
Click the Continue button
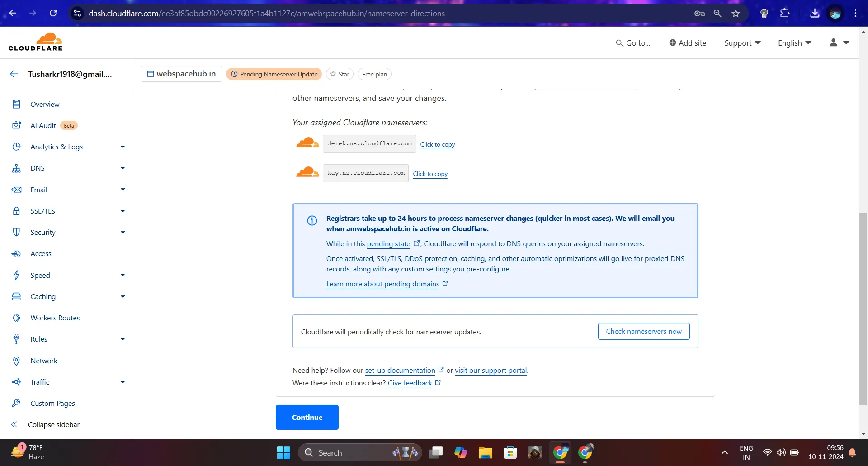click(307, 417)
